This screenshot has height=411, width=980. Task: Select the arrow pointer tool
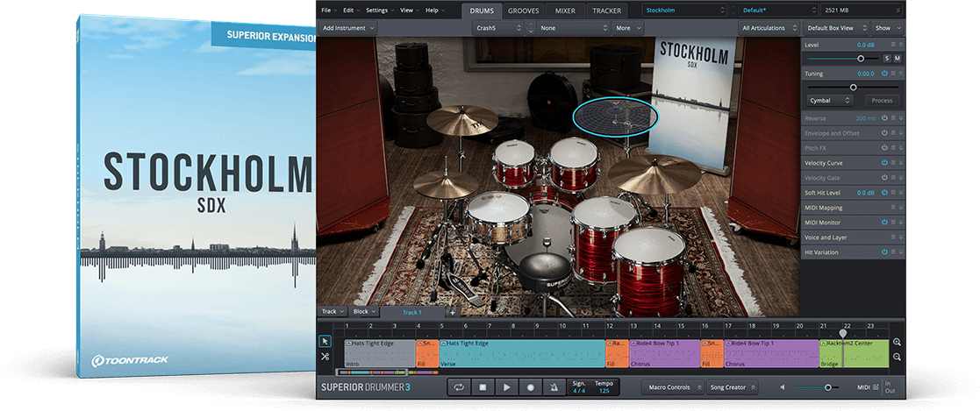[325, 341]
